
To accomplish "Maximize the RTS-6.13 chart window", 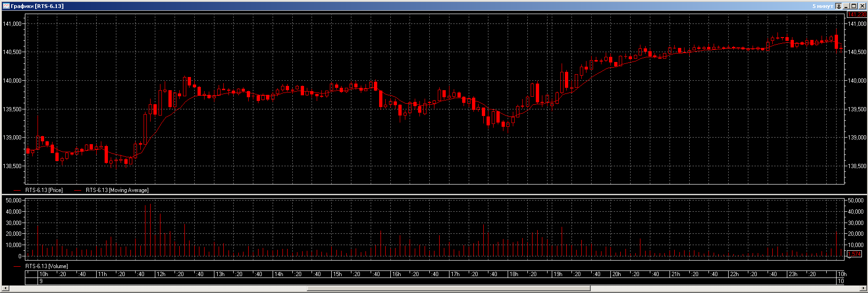I will [x=854, y=6].
